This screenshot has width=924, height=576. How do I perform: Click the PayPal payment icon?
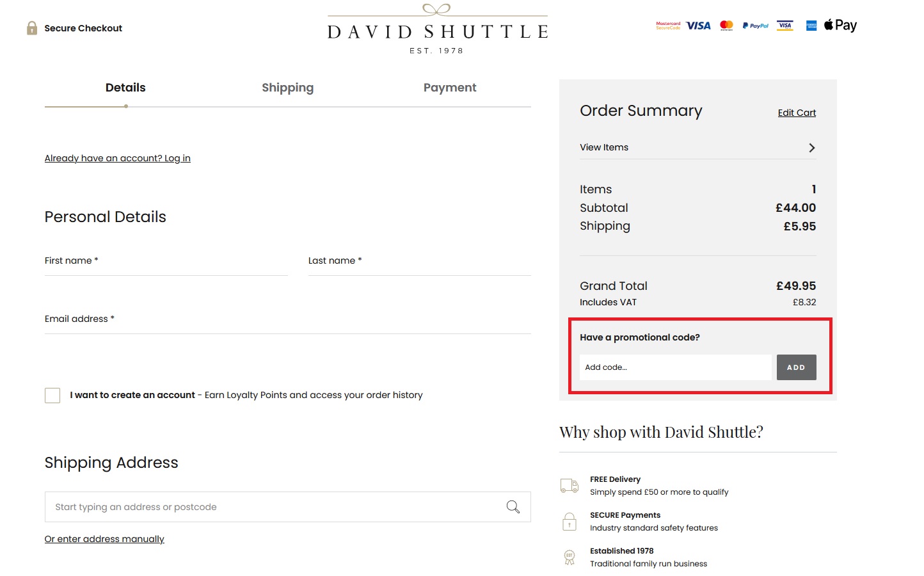pos(756,26)
